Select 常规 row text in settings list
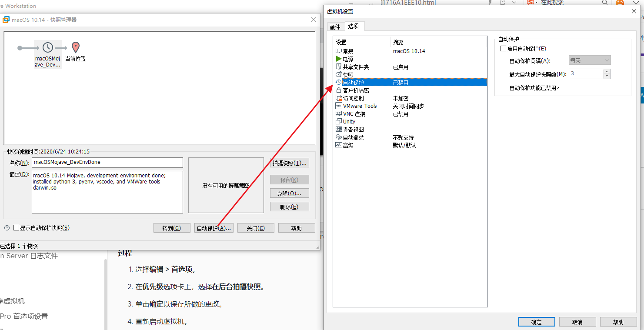644x330 pixels. pyautogui.click(x=348, y=51)
